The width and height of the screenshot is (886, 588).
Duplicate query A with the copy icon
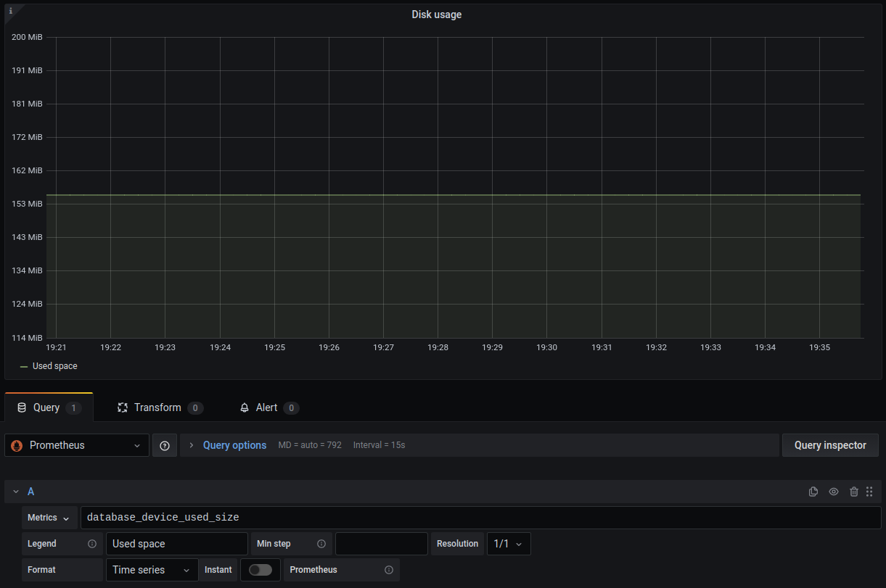click(x=813, y=492)
